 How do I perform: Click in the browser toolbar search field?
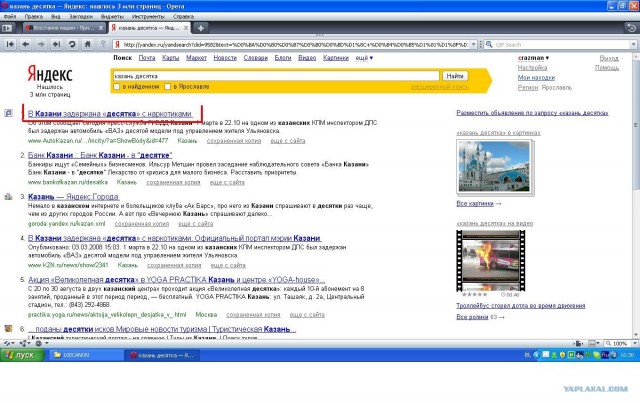click(562, 44)
